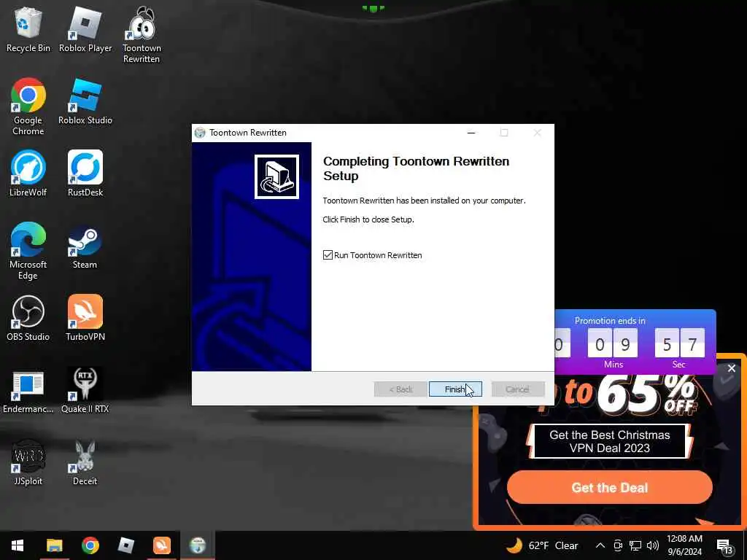Image resolution: width=747 pixels, height=560 pixels.
Task: Click the Promotion ends in countdown timer
Action: (635, 342)
